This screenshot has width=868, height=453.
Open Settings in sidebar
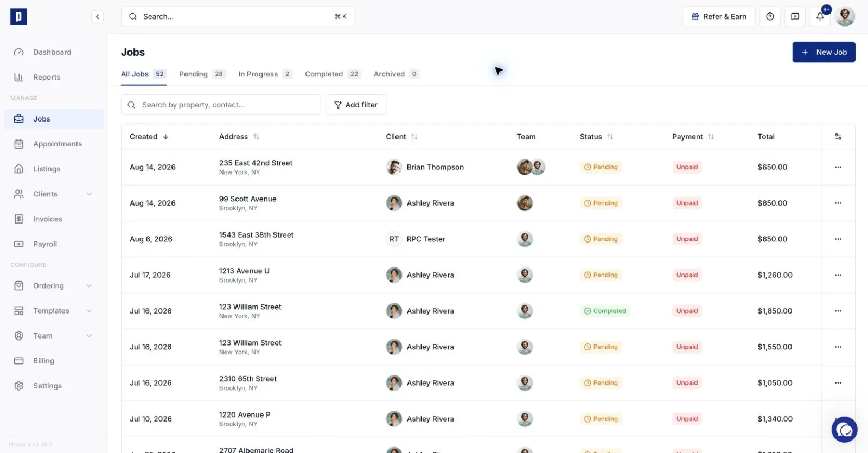54,386
